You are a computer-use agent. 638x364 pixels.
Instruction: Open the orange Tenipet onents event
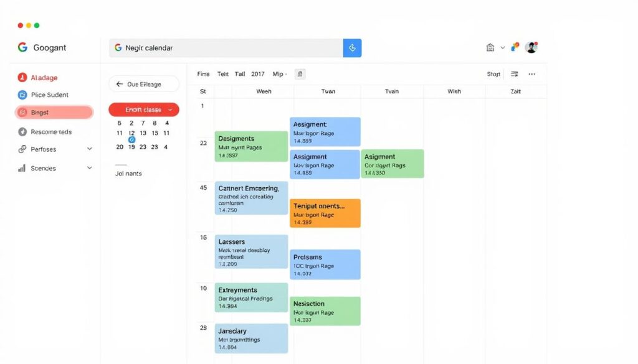coord(325,213)
